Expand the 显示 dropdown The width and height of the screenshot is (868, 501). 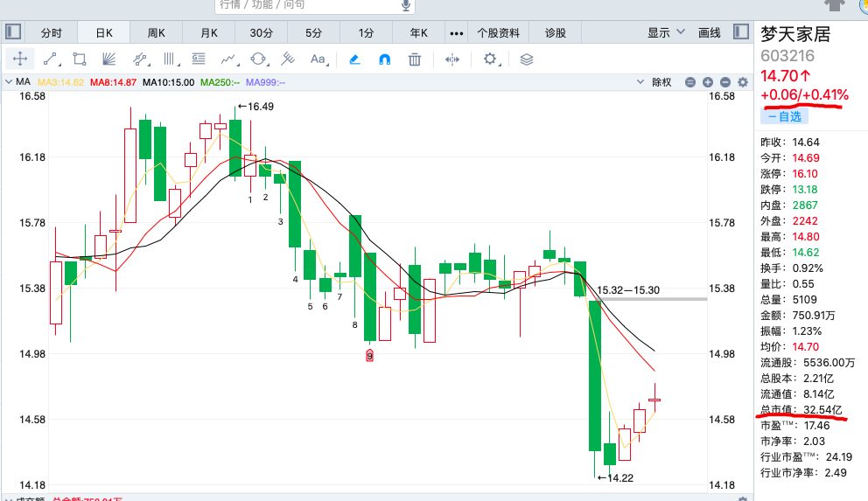pyautogui.click(x=664, y=33)
